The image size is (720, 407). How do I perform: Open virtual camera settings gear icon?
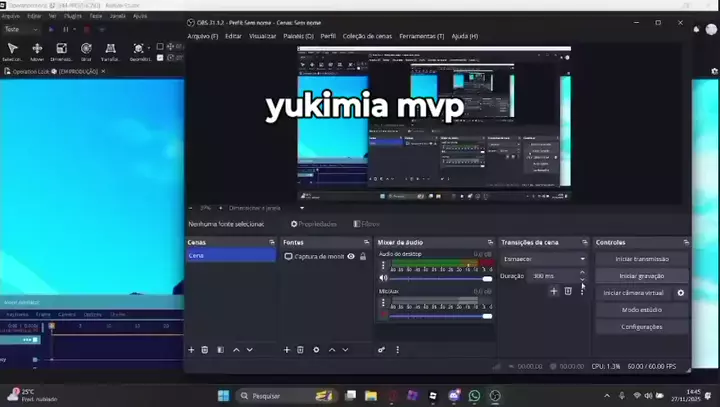(681, 293)
